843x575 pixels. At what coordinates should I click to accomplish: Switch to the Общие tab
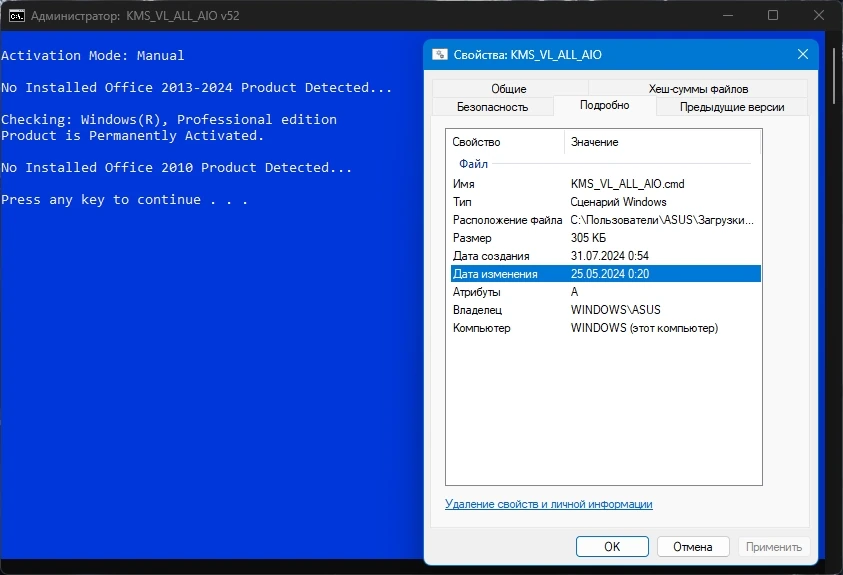(x=509, y=89)
